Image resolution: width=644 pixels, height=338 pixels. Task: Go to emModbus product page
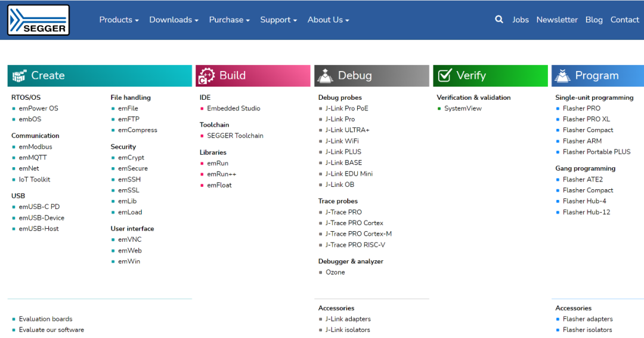pyautogui.click(x=35, y=146)
